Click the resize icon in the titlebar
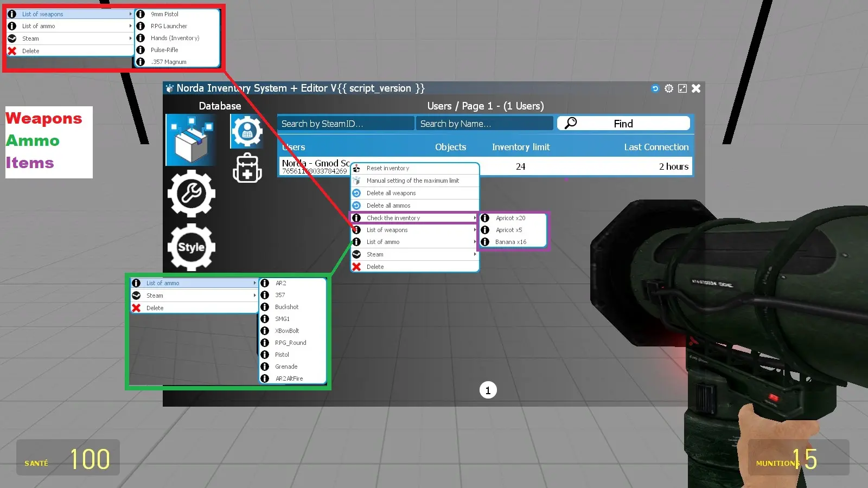The width and height of the screenshot is (868, 488). point(682,88)
